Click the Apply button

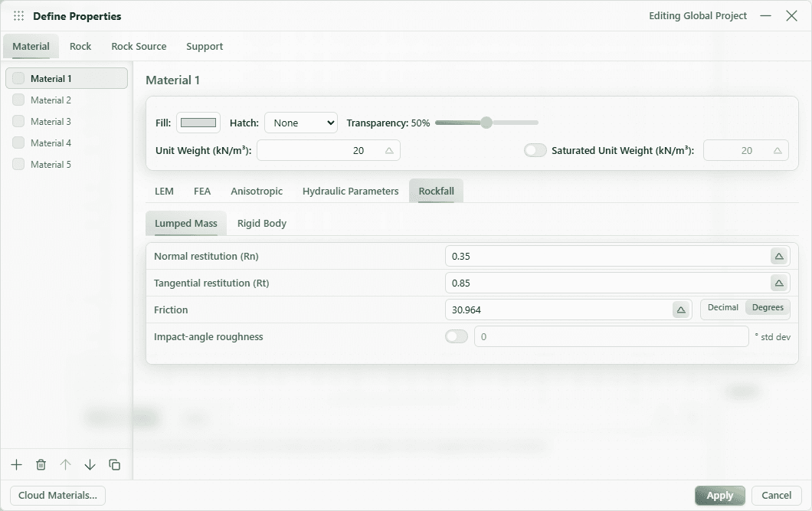(720, 496)
